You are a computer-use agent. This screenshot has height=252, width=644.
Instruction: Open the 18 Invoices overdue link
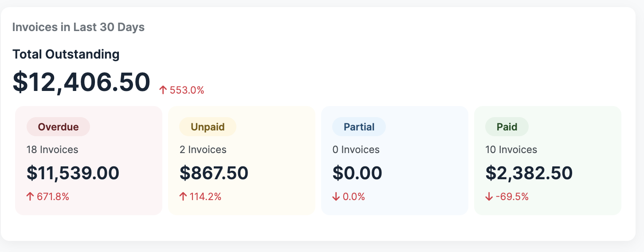coord(52,150)
